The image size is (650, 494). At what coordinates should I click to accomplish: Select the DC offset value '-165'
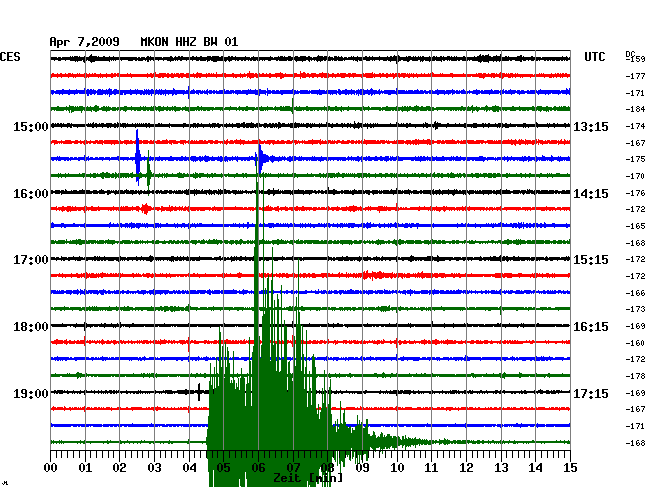point(635,226)
